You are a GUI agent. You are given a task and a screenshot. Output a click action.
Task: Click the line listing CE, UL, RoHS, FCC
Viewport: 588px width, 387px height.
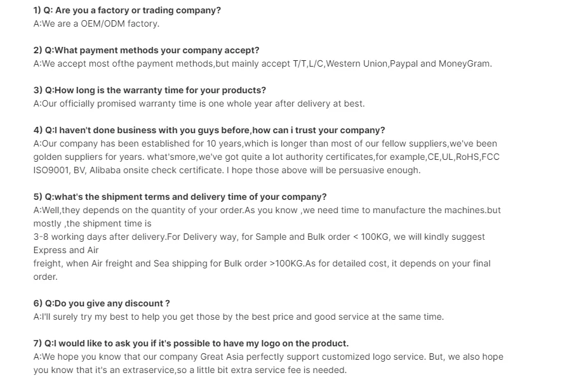click(x=266, y=157)
